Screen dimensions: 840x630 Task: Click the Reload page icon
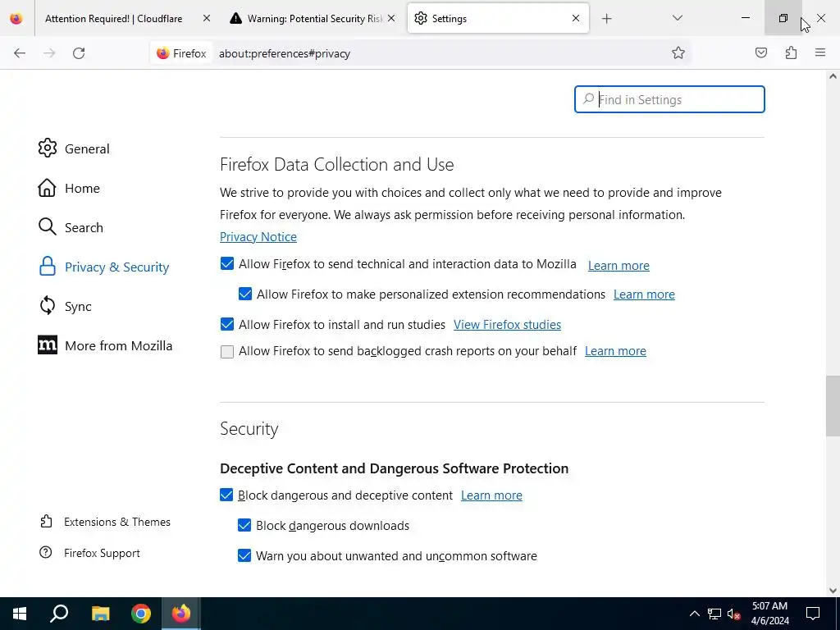click(79, 53)
